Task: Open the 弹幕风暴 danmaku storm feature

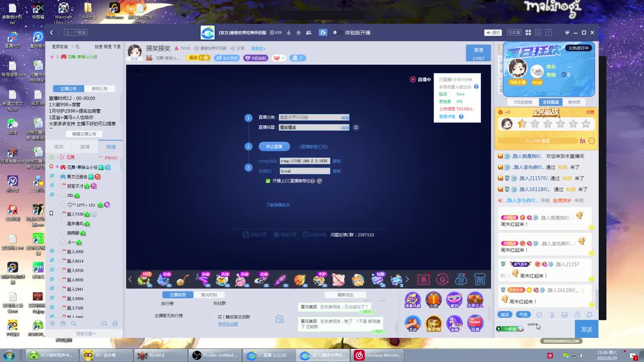Action: click(x=413, y=300)
